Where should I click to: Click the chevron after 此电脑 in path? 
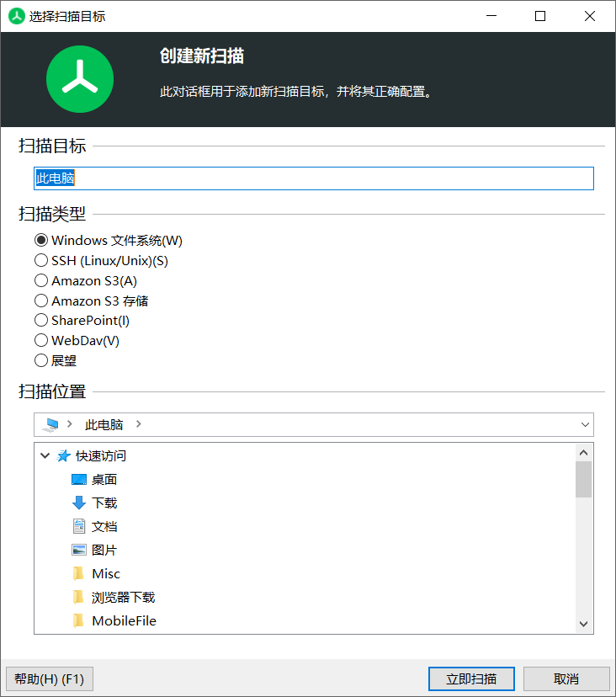(139, 424)
